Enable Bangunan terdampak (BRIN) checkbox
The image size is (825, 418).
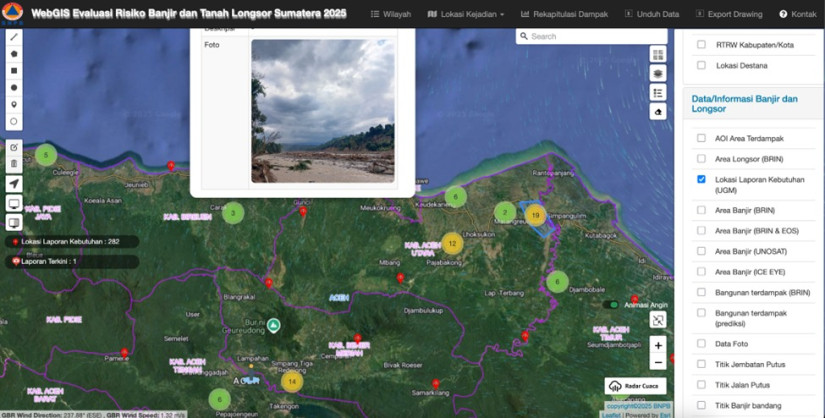[701, 292]
